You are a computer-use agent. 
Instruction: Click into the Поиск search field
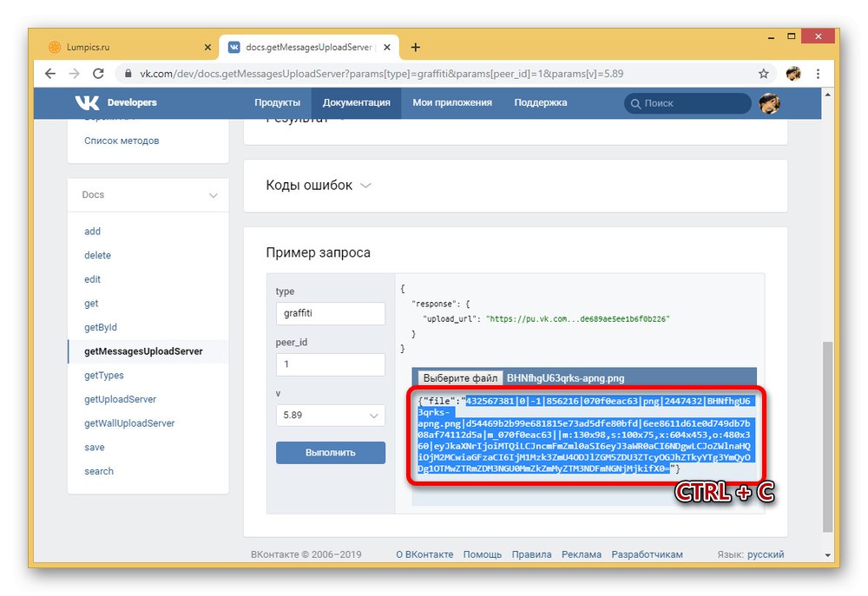pyautogui.click(x=687, y=103)
